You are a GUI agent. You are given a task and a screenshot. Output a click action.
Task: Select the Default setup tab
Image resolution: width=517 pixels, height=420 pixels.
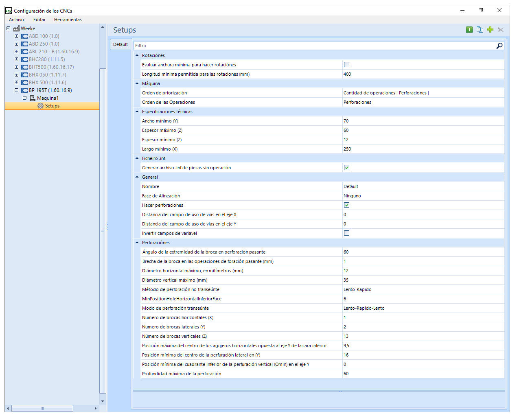coord(120,44)
